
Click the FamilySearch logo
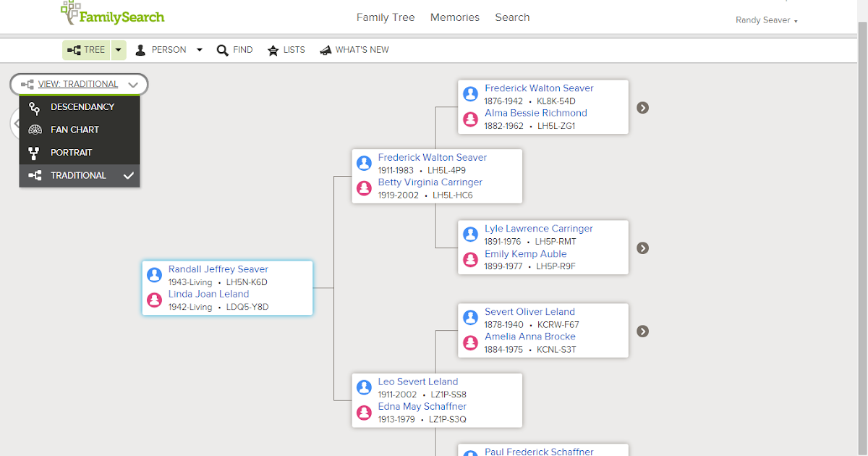(112, 13)
